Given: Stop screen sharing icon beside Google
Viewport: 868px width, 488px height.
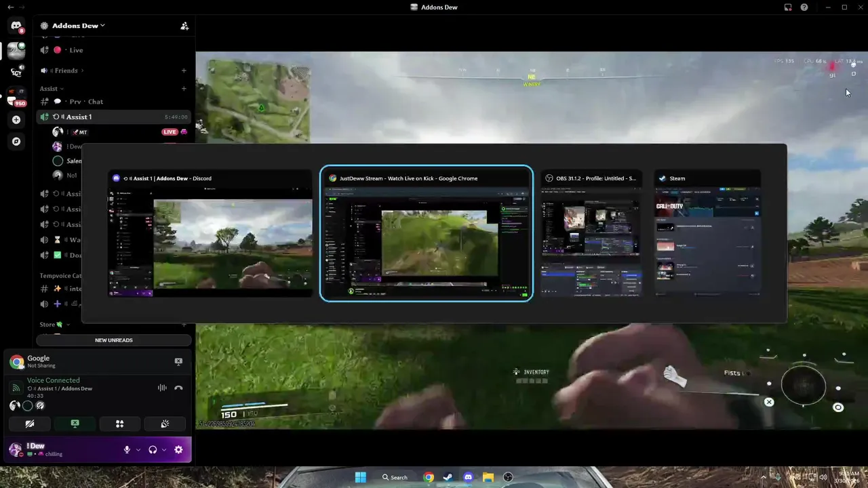Looking at the screenshot, I should 178,362.
